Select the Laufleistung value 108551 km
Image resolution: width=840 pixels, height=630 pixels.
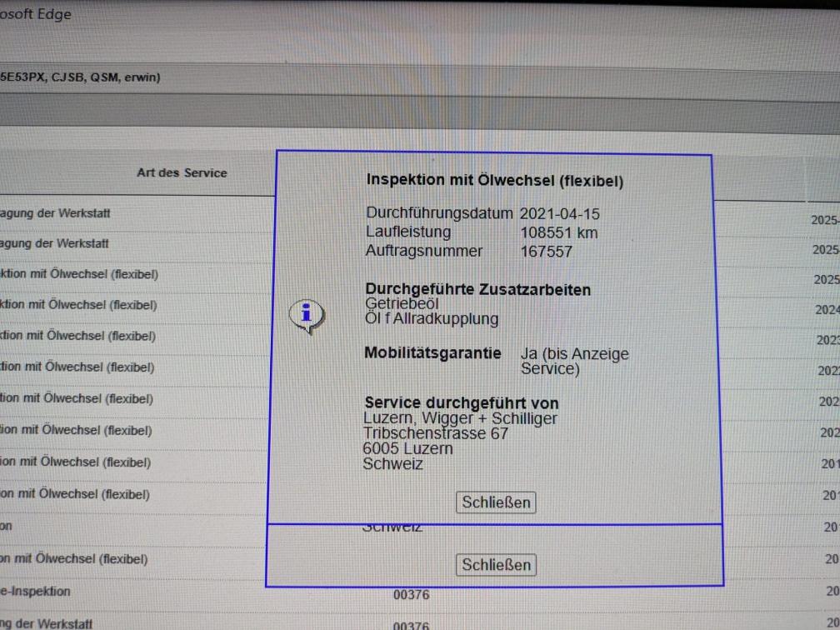(x=558, y=232)
